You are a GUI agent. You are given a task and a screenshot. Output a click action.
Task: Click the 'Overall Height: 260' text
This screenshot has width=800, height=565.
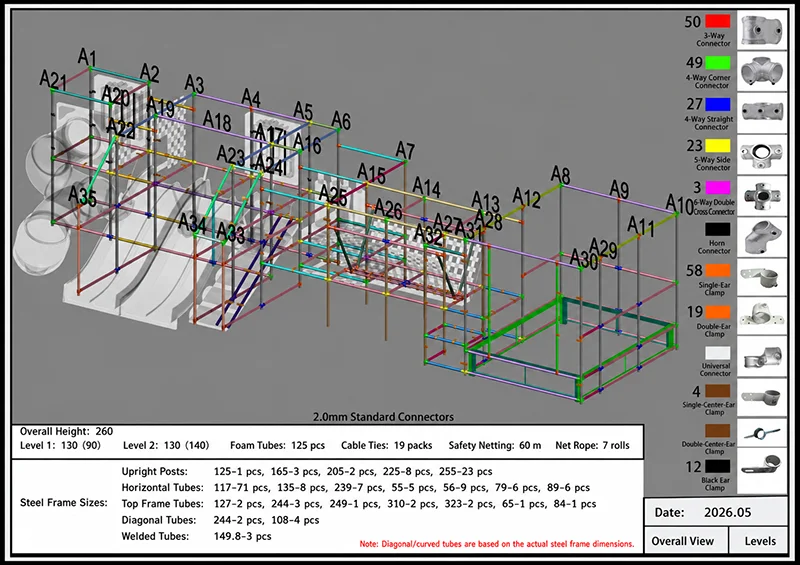click(66, 431)
